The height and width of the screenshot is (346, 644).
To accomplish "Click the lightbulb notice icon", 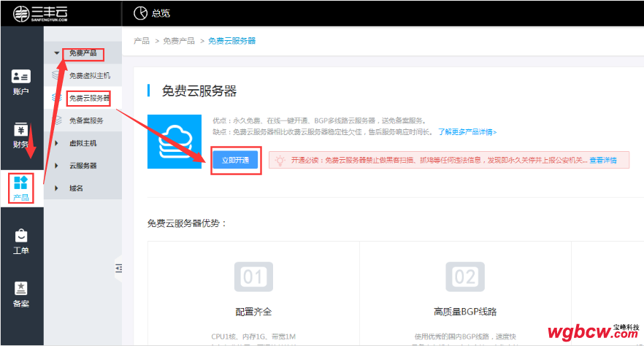I will pyautogui.click(x=280, y=160).
